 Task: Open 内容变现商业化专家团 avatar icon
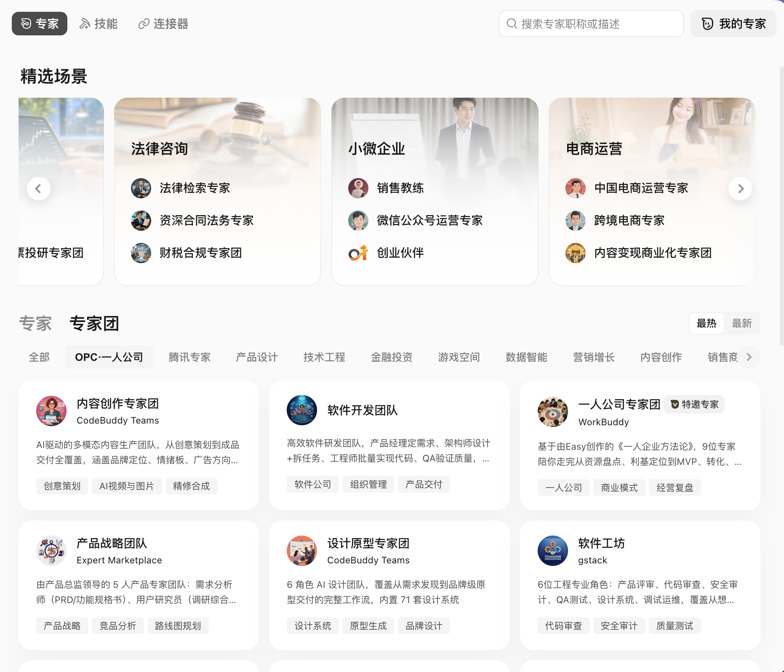tap(576, 253)
